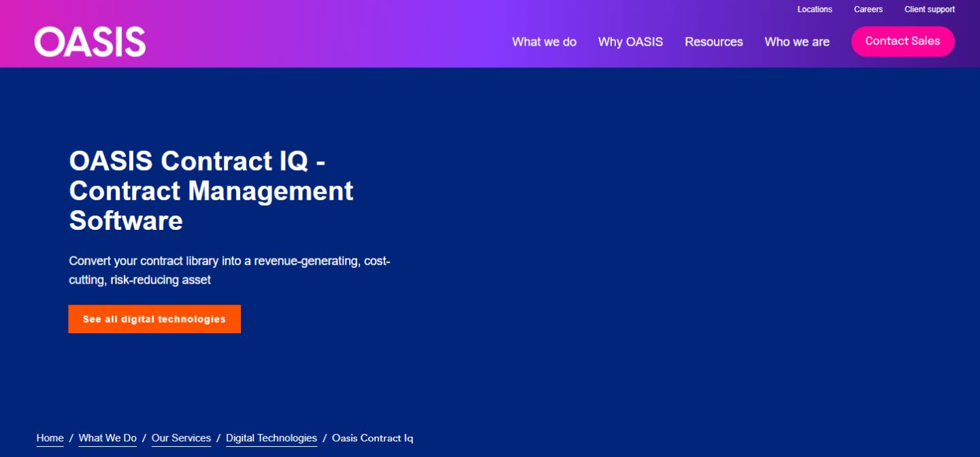980x457 pixels.
Task: Select Digital Technologies breadcrumb link
Action: coord(272,439)
